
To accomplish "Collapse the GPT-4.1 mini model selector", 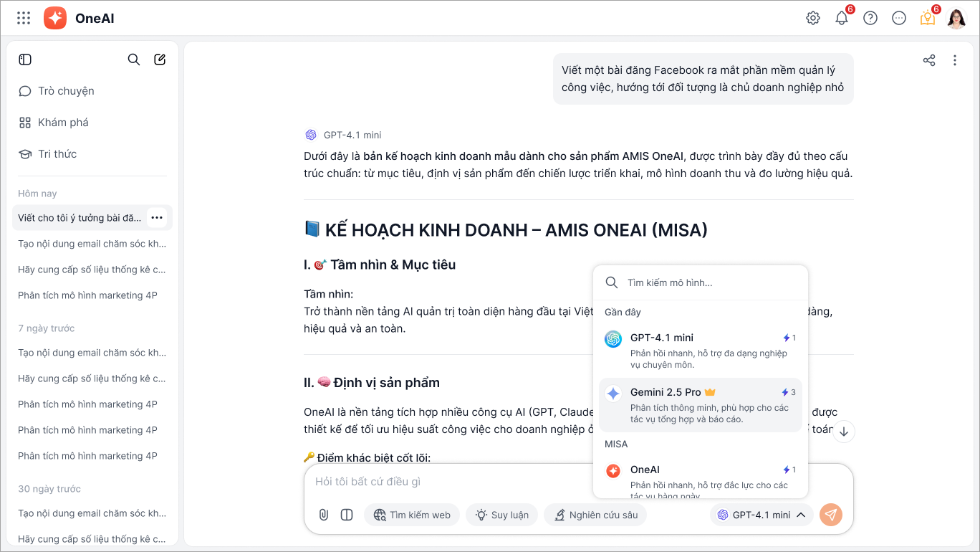I will 762,515.
